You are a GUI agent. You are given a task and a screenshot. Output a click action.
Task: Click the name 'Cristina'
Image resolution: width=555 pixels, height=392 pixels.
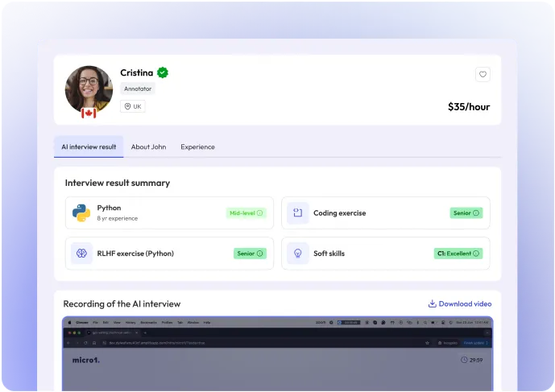point(137,72)
